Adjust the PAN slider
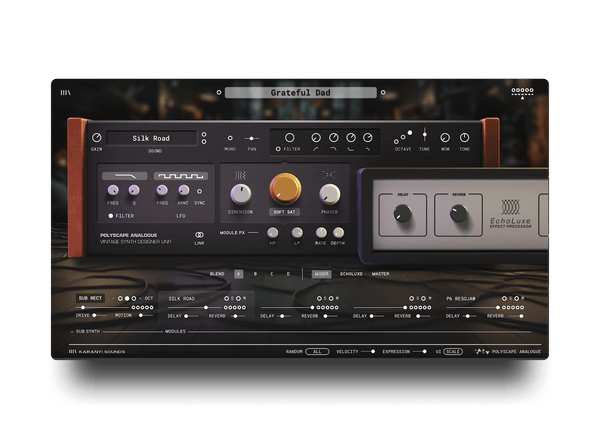Screen dimensions: 600x439 click(252, 138)
